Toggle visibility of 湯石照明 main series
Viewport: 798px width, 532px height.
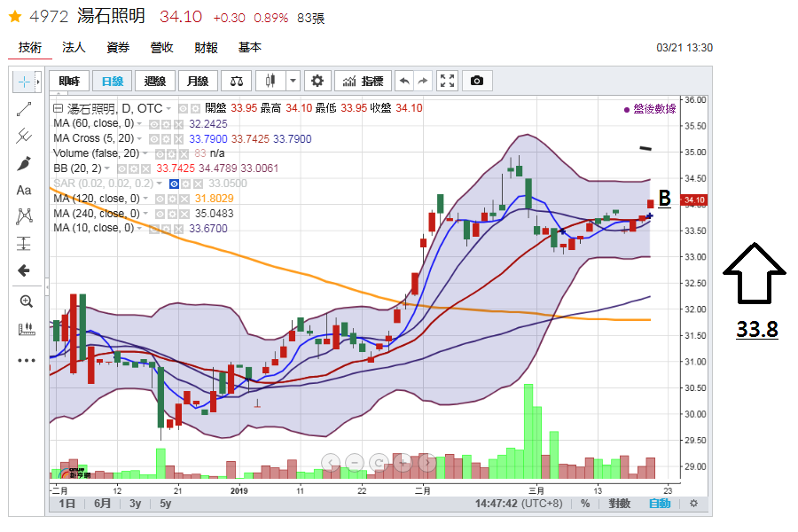[x=184, y=109]
